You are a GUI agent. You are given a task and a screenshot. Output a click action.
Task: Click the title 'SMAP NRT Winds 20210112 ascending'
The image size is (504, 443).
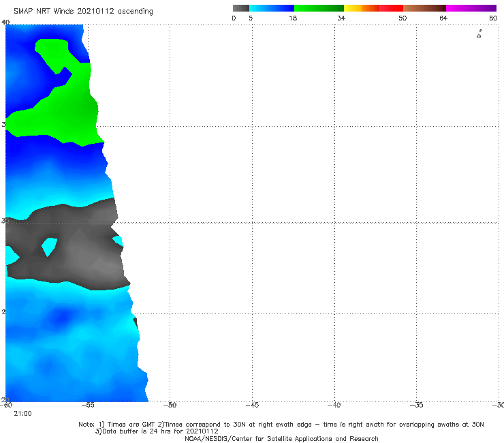pyautogui.click(x=83, y=12)
